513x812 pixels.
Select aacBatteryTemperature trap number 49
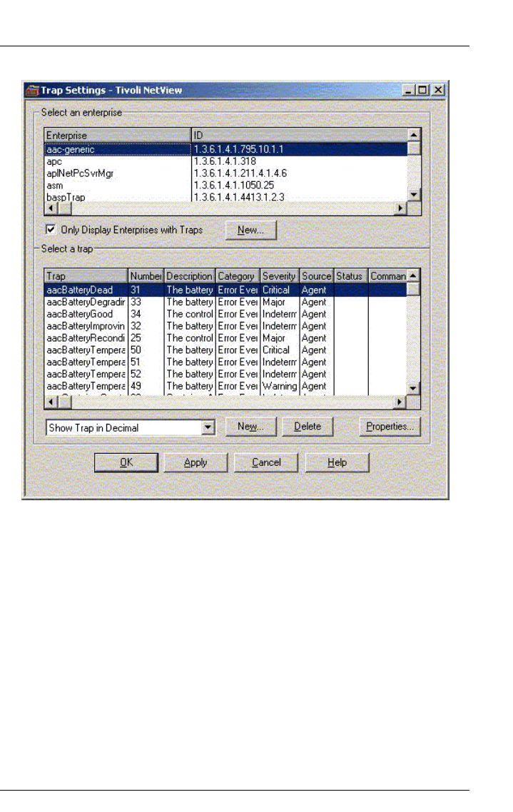(226, 386)
